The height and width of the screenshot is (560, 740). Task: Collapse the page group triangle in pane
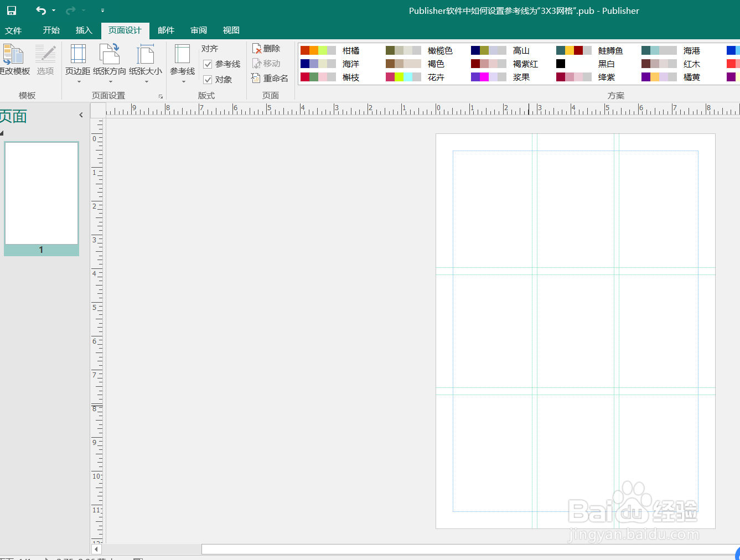(2, 133)
